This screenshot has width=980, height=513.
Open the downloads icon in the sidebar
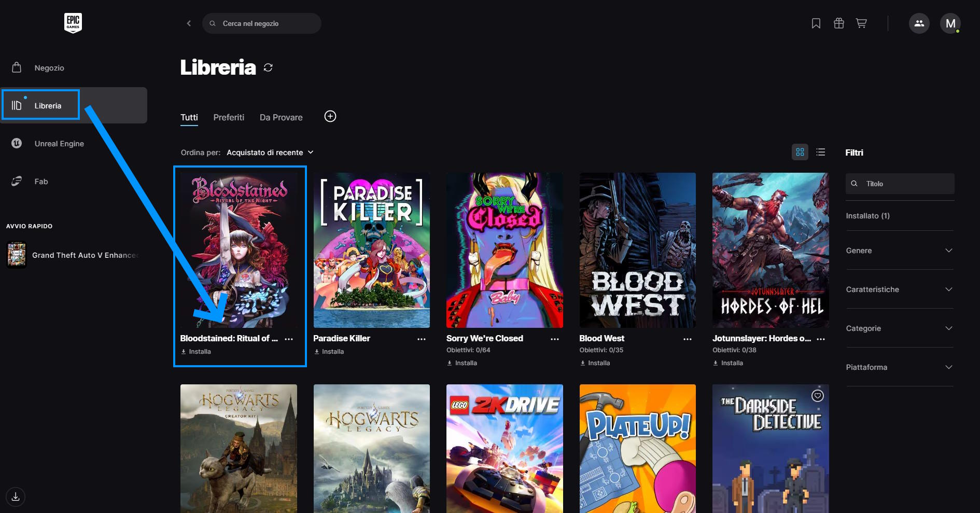pos(16,496)
